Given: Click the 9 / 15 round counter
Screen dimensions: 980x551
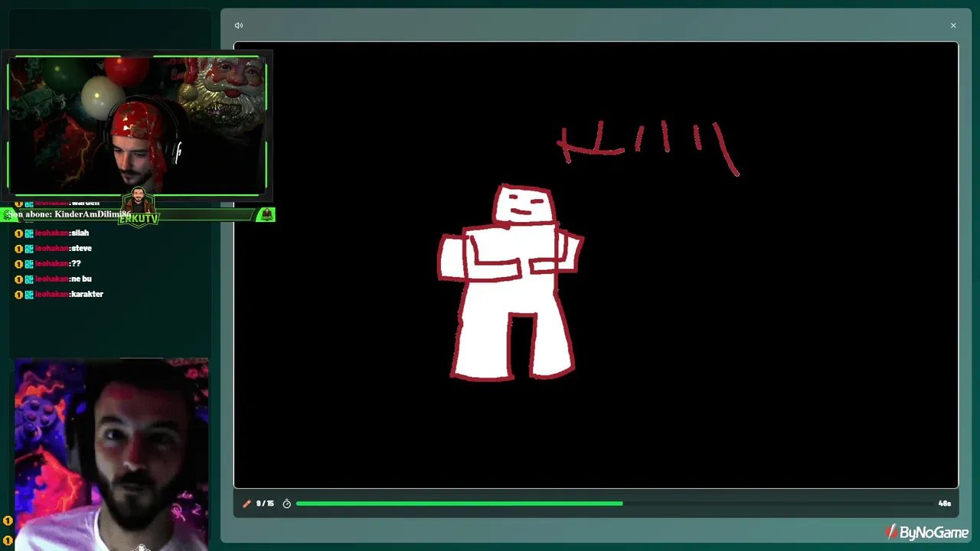Looking at the screenshot, I should 265,504.
